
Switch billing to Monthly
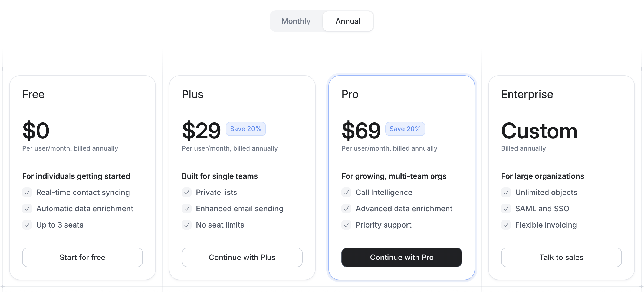coord(296,21)
